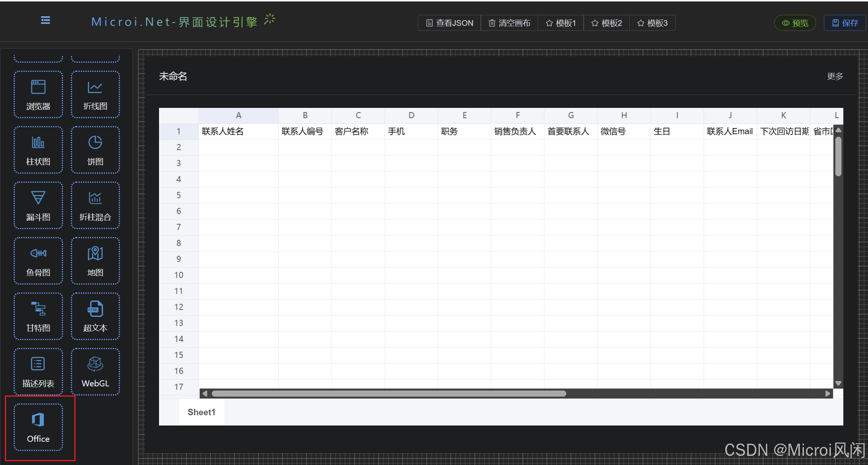
Task: Save design with 保存 button
Action: tap(845, 23)
